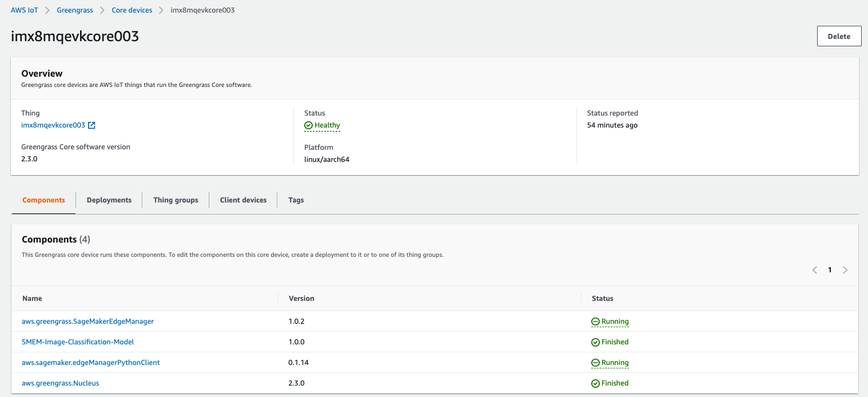This screenshot has width=868, height=397.
Task: Go back to Core devices breadcrumb
Action: [132, 10]
